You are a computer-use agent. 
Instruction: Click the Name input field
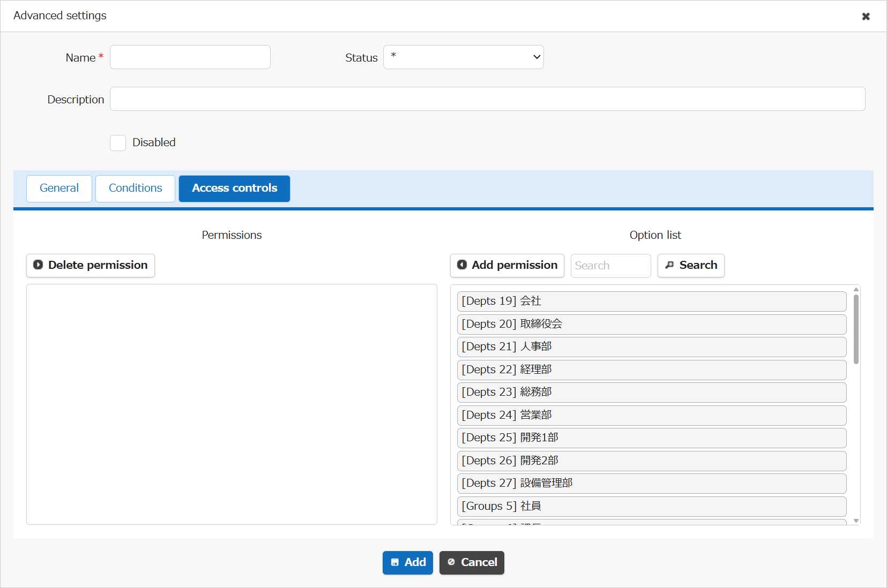pos(190,57)
